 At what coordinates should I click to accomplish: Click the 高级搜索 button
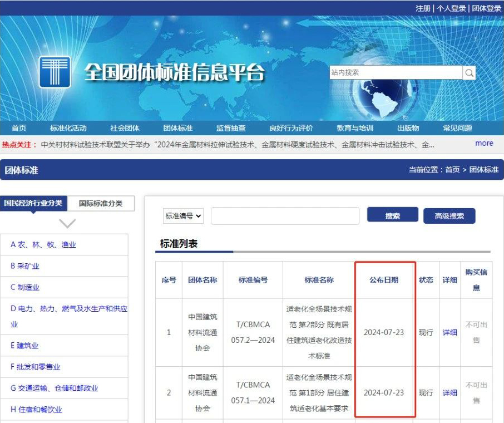tap(449, 216)
